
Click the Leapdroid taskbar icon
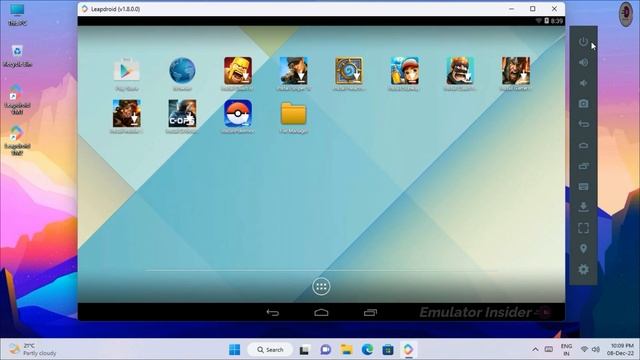tap(409, 350)
